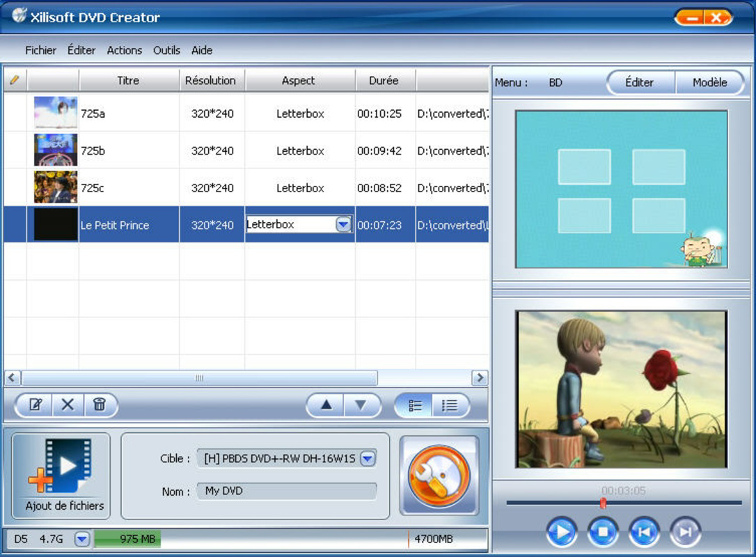Click the Durée column header
The height and width of the screenshot is (557, 756).
(x=384, y=81)
